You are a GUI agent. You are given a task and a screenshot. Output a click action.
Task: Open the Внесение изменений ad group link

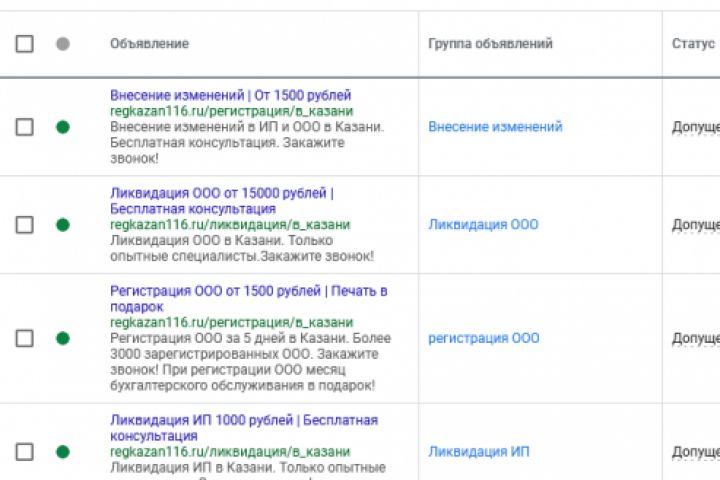[x=495, y=127]
